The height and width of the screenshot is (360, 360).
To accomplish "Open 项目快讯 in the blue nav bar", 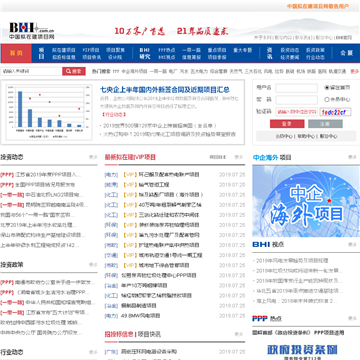I will coord(92,57).
